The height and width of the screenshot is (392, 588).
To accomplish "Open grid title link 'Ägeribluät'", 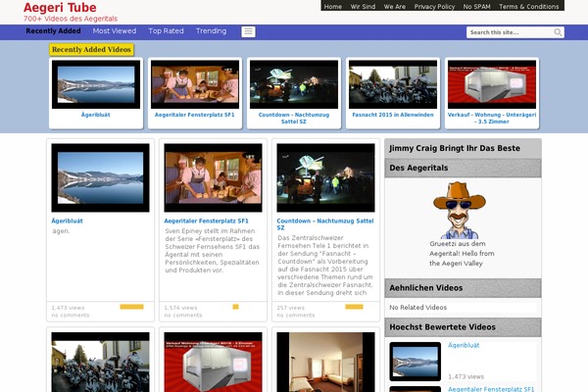I will pyautogui.click(x=67, y=220).
